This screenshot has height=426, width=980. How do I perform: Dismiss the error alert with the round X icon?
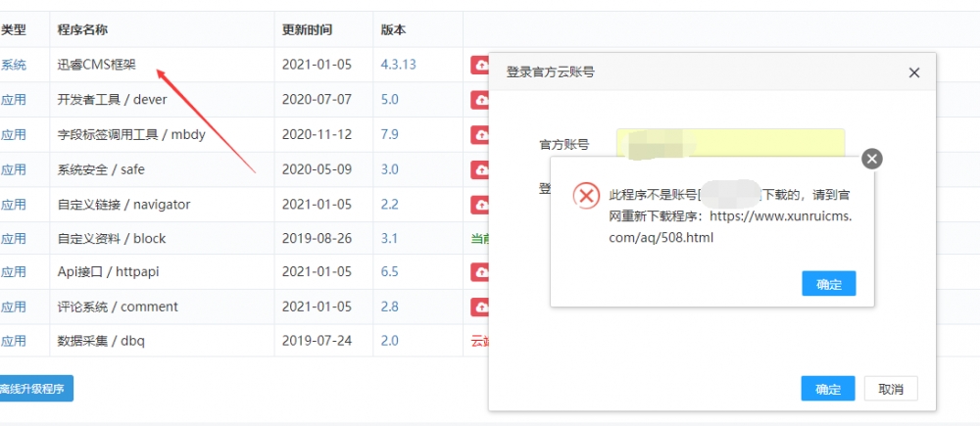tap(872, 159)
